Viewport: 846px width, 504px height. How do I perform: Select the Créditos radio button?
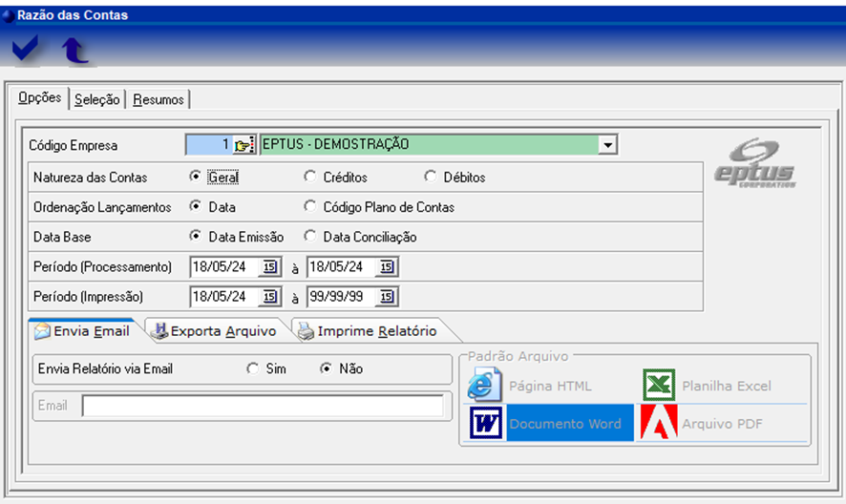(x=309, y=177)
